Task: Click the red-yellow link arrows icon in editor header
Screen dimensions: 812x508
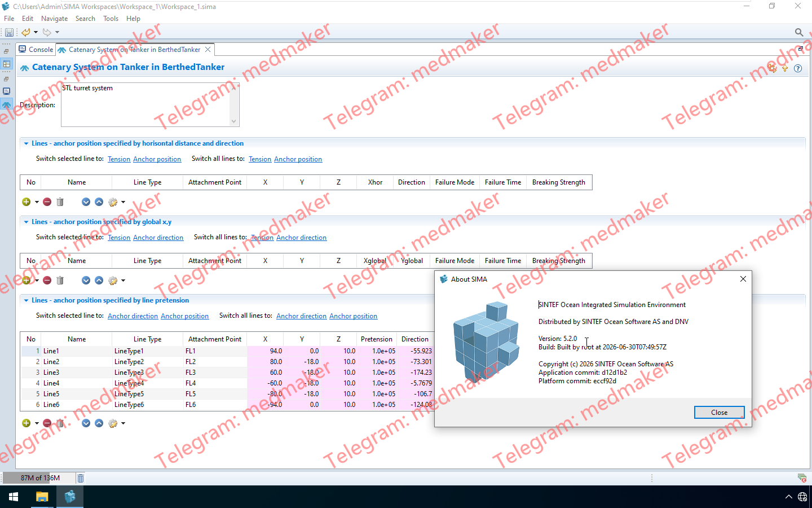Action: tap(772, 68)
